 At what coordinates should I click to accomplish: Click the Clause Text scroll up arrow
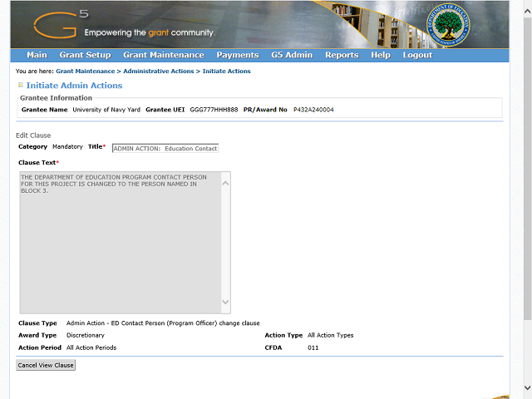[225, 183]
